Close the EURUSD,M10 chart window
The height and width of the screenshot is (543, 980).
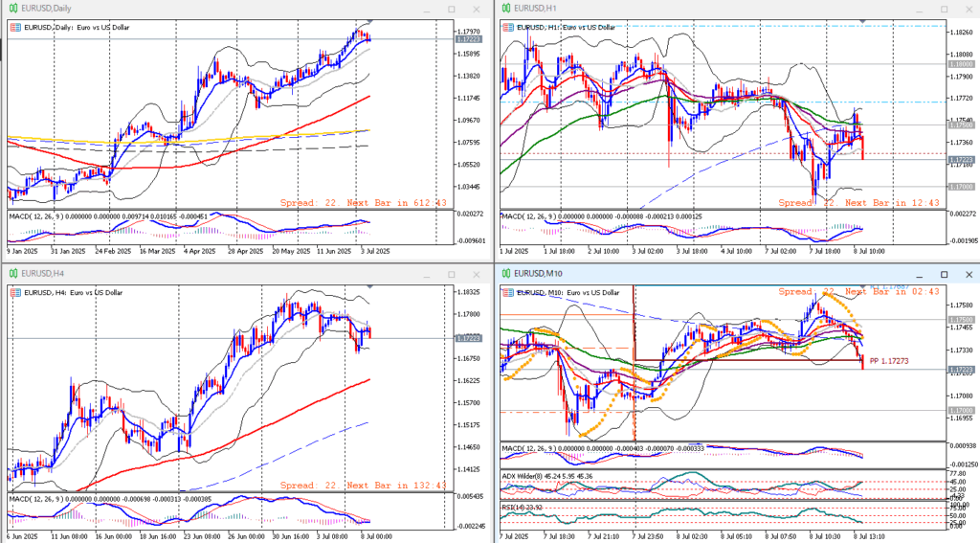[x=969, y=275]
